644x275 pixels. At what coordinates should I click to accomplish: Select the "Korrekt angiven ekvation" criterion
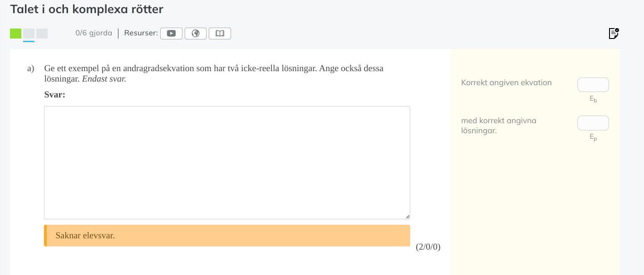point(506,82)
